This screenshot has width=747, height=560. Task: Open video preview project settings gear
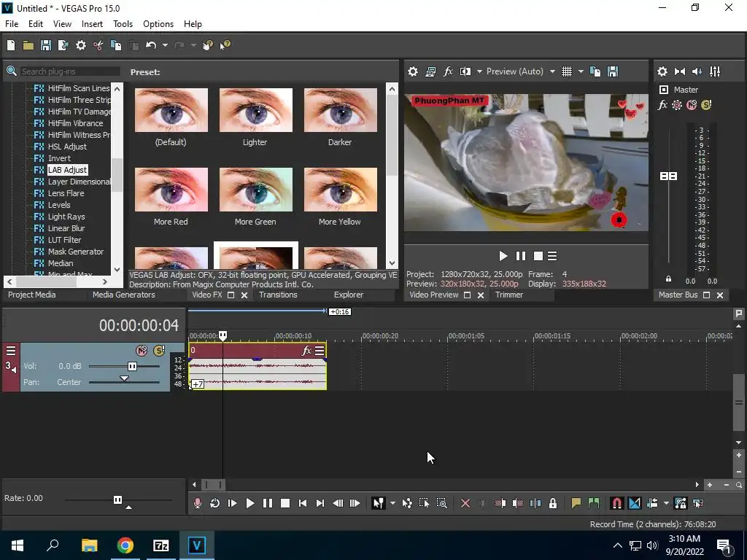pos(413,71)
